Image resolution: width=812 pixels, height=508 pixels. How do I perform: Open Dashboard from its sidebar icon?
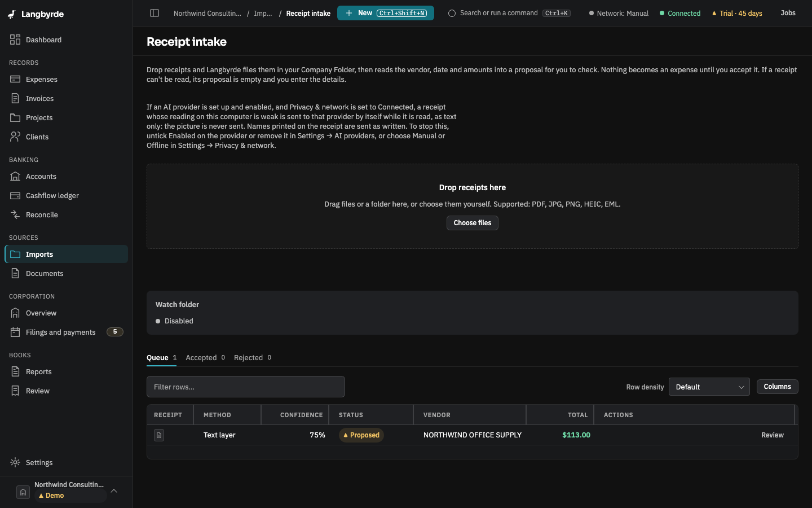pyautogui.click(x=15, y=40)
